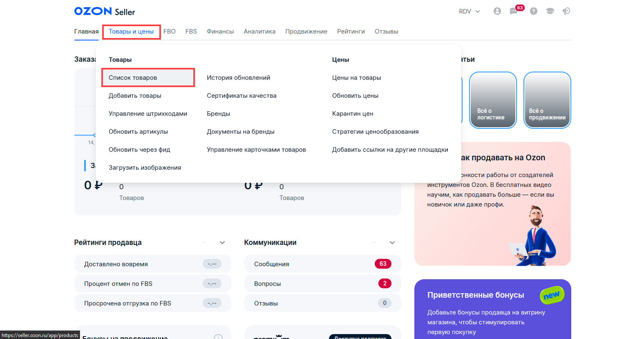
Task: Expand Коммуникации with down chevron
Action: tap(392, 242)
